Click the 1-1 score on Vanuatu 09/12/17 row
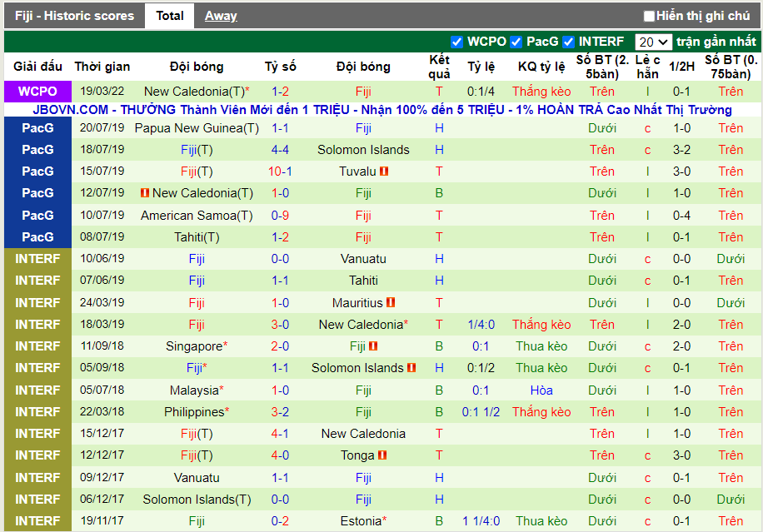 point(280,478)
